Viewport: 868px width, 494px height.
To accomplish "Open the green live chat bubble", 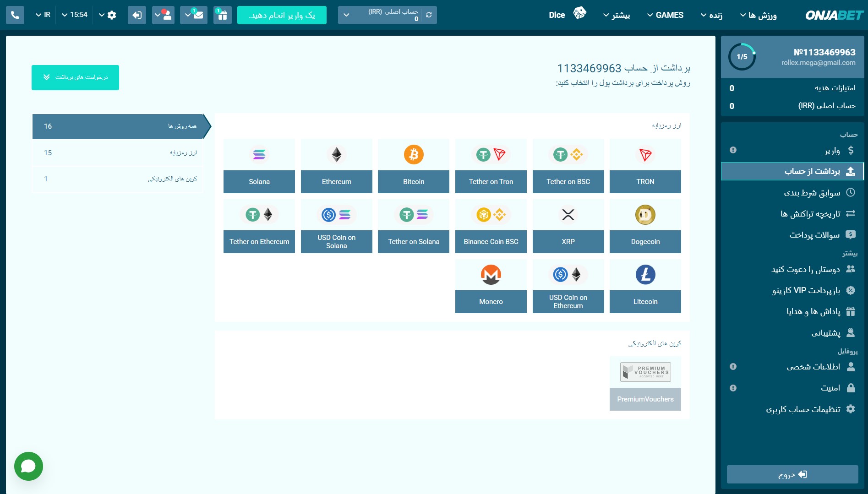I will 28,466.
